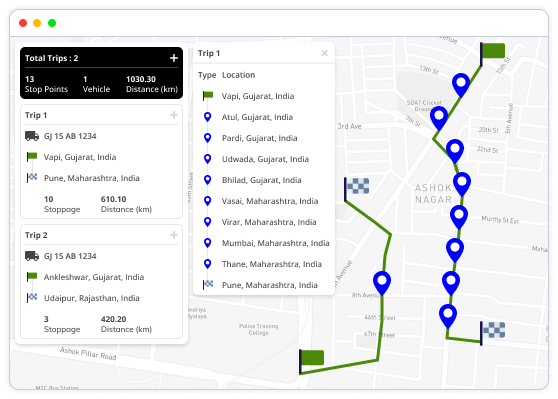Click Ankleshwar, Gujarat, India origin
The image size is (558, 399).
(x=94, y=277)
